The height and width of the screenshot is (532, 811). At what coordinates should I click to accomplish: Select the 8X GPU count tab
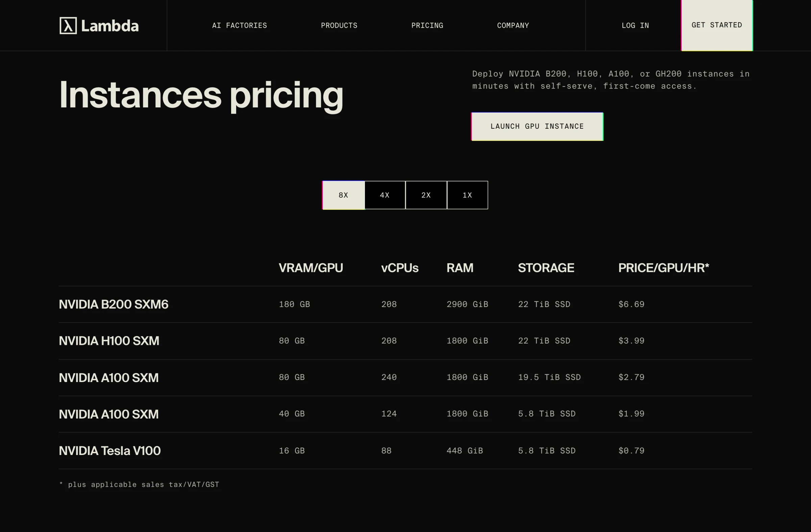point(343,195)
